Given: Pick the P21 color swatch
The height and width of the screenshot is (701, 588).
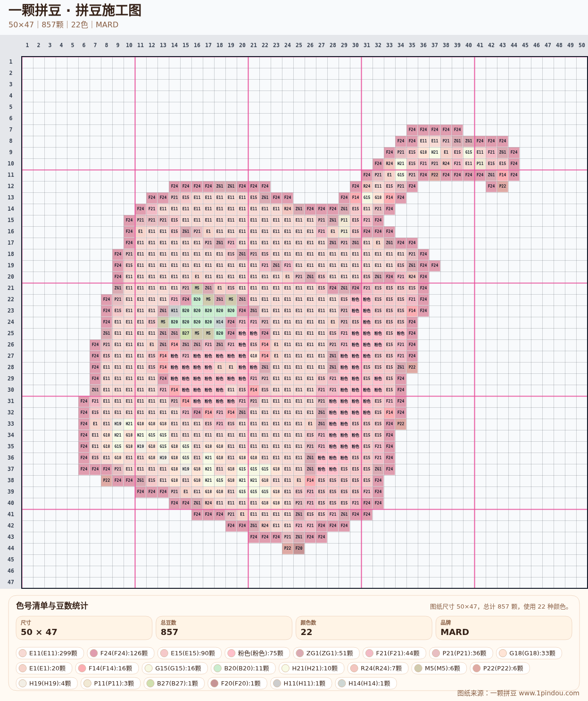Looking at the screenshot, I should [436, 653].
